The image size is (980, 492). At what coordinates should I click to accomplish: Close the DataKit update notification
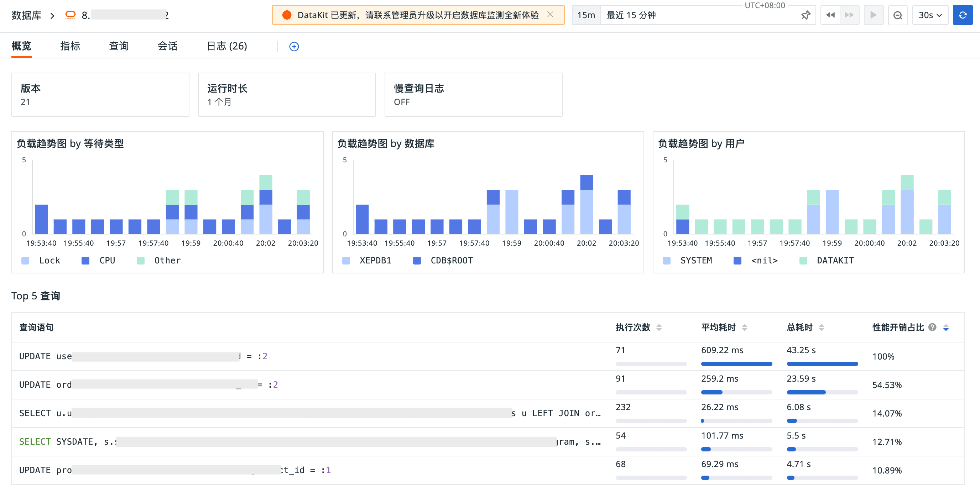coord(550,15)
